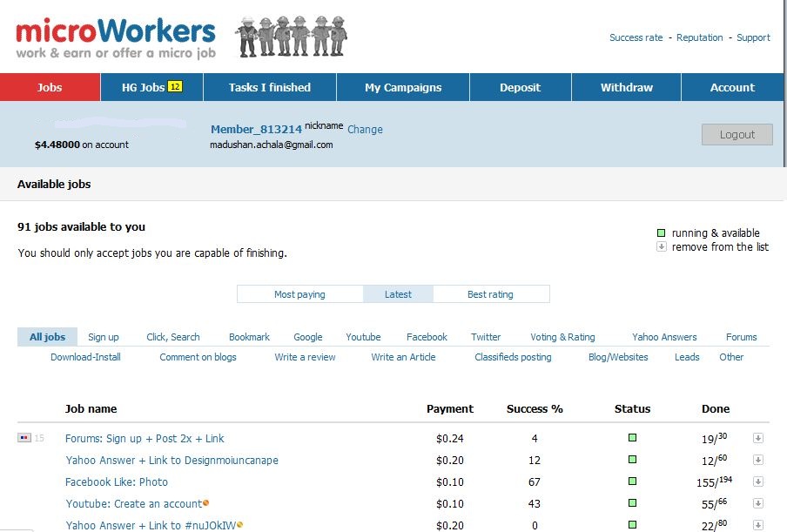Click the madushan.achala@gmail.com email text
Viewport: 787px width, 532px height.
coord(272,145)
